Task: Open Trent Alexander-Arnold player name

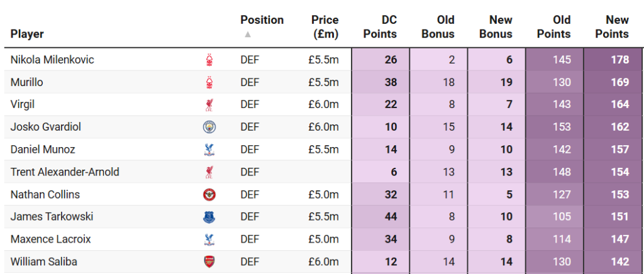Action: point(65,172)
